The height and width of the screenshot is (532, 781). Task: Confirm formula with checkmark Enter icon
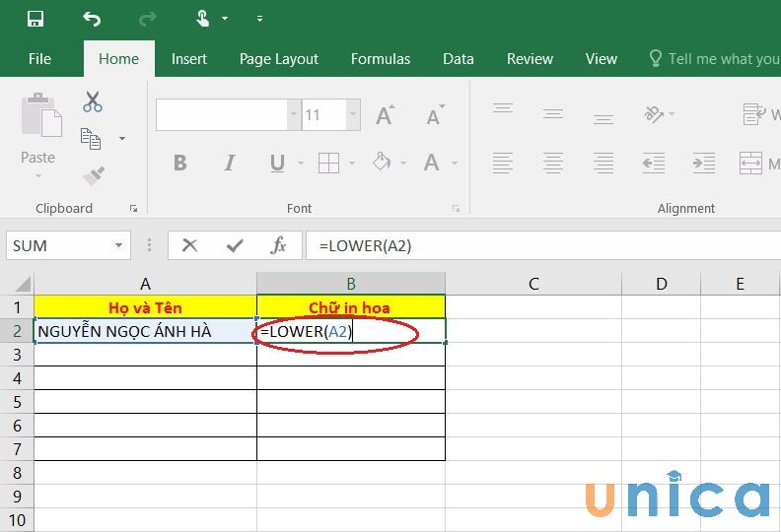coord(235,245)
